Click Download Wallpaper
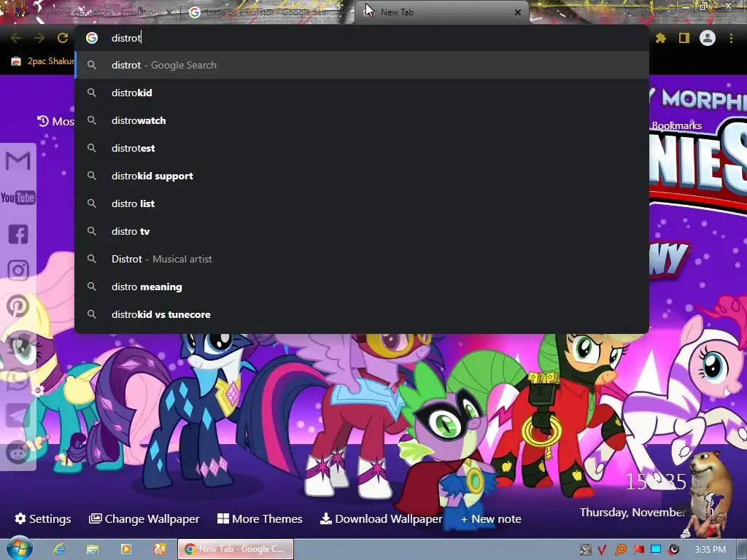This screenshot has width=747, height=560. [381, 518]
